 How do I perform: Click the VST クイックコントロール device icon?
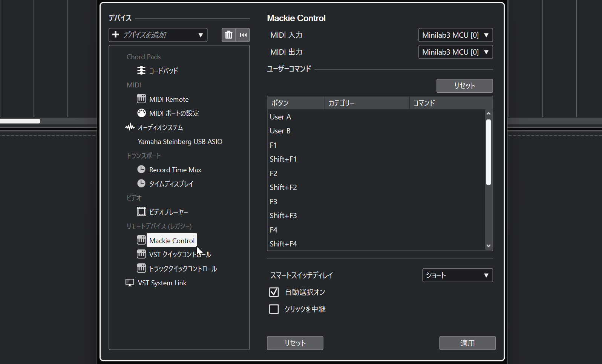click(x=141, y=254)
